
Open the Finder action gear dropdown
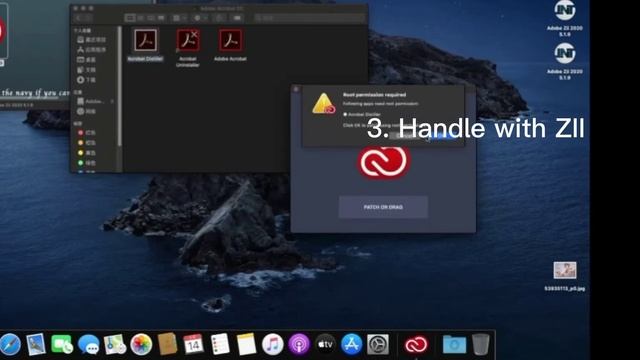(200, 18)
